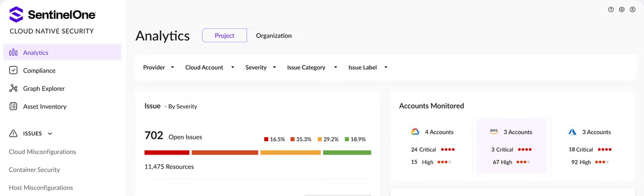This screenshot has height=196, width=644.
Task: Switch to the Organization tab
Action: [274, 36]
